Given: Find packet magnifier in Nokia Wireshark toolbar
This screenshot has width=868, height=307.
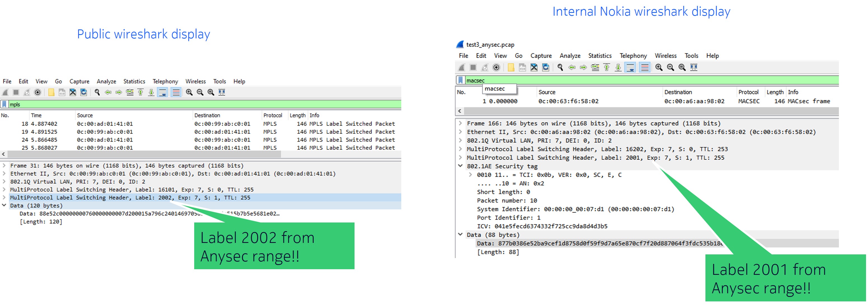Looking at the screenshot, I should point(560,67).
